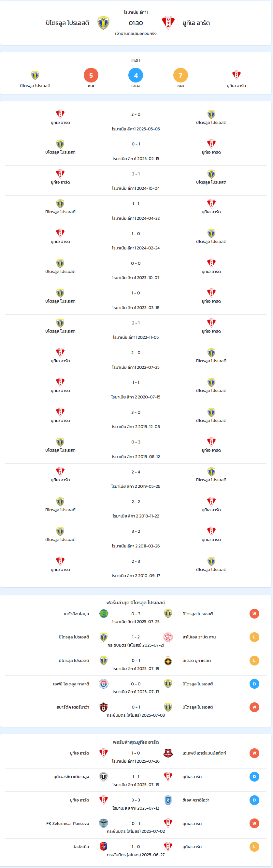273x868 pixels.
Task: Click Steaua Bucharest logo in form list
Action: (168, 660)
